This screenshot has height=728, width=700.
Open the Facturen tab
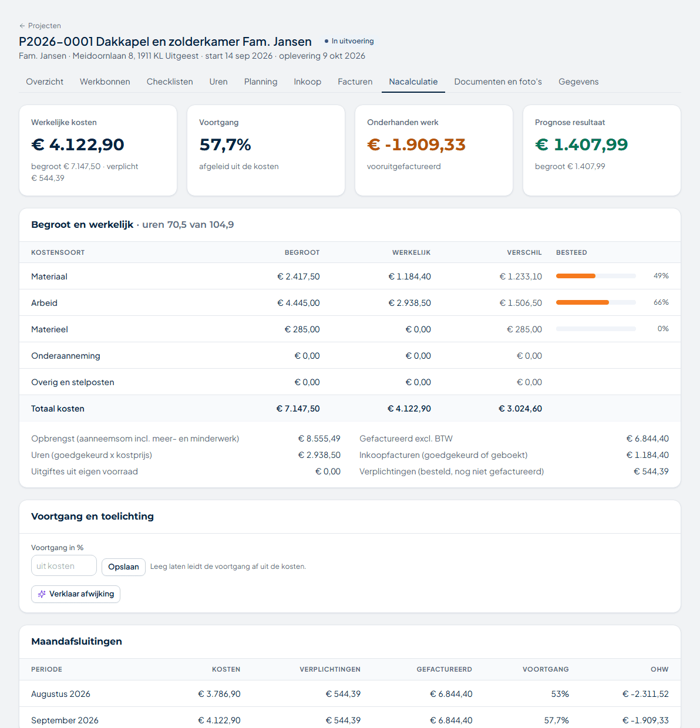pos(355,82)
